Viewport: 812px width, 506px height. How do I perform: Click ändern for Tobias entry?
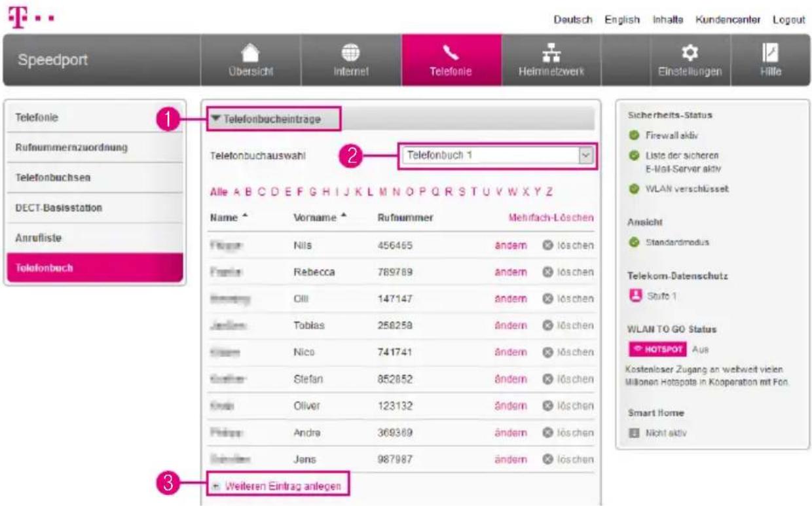[x=511, y=326]
